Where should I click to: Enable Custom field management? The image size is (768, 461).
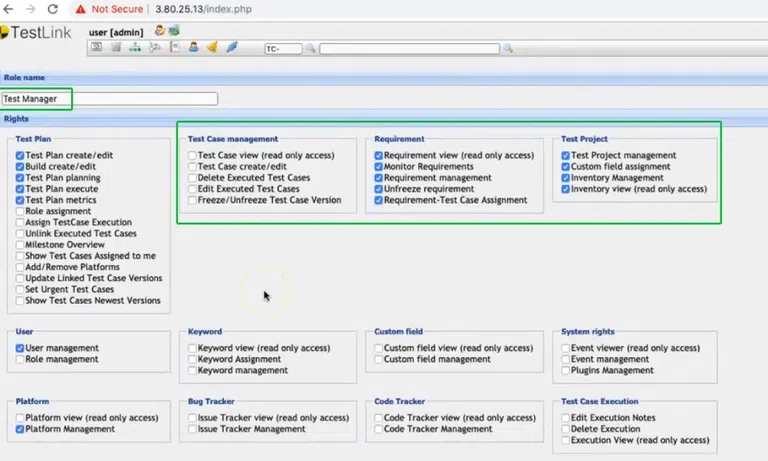pyautogui.click(x=378, y=359)
